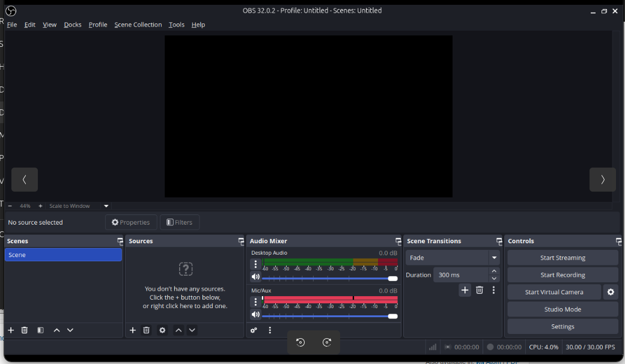
Task: Remove transition with Scene Transitions trash icon
Action: [480, 290]
